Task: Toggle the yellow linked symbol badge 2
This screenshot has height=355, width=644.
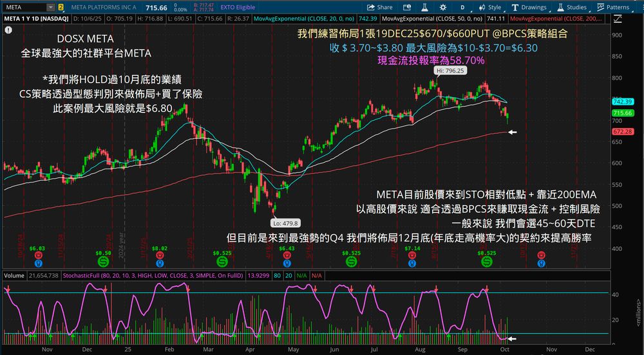Action: (61, 7)
